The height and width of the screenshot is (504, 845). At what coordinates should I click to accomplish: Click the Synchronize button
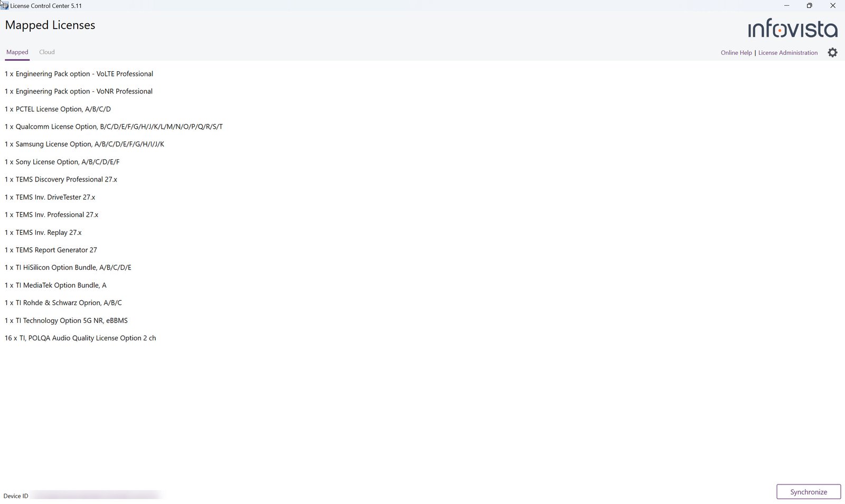tap(809, 492)
